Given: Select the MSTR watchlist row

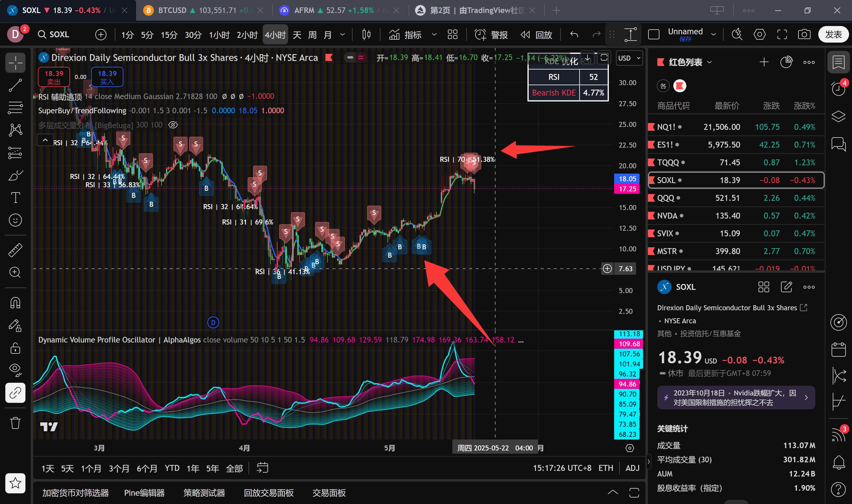Looking at the screenshot, I should pyautogui.click(x=736, y=251).
